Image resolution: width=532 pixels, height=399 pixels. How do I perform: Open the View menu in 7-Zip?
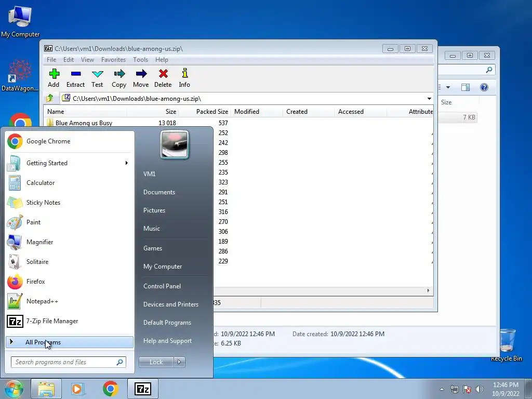point(87,59)
